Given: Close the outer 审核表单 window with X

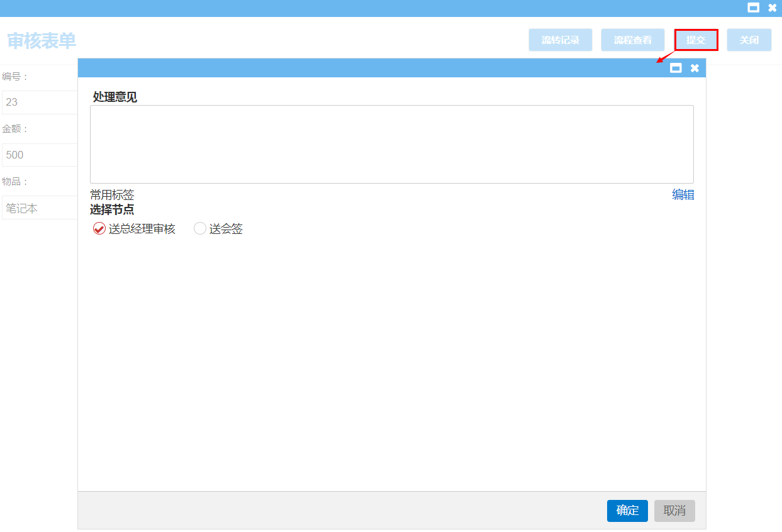Looking at the screenshot, I should coord(772,8).
